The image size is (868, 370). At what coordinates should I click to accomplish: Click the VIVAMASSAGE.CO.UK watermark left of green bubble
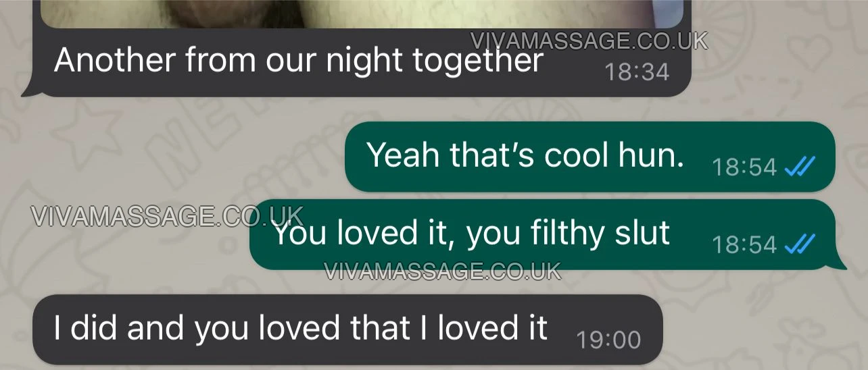pyautogui.click(x=168, y=216)
